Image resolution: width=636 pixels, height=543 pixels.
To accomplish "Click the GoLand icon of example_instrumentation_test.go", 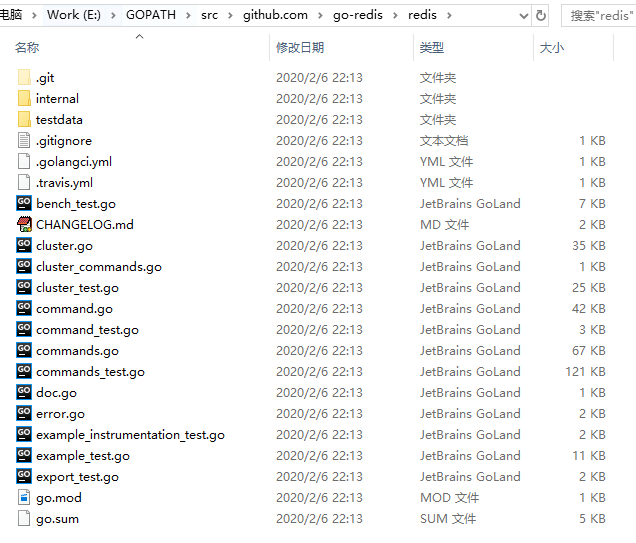I will pyautogui.click(x=24, y=434).
